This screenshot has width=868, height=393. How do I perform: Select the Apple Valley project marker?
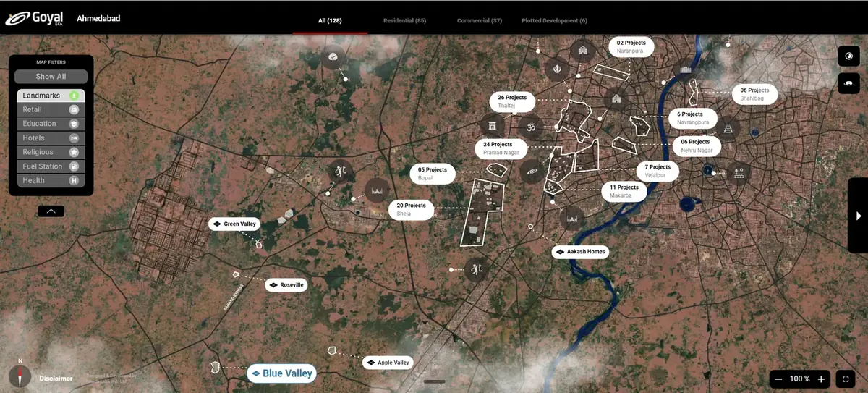coord(388,363)
